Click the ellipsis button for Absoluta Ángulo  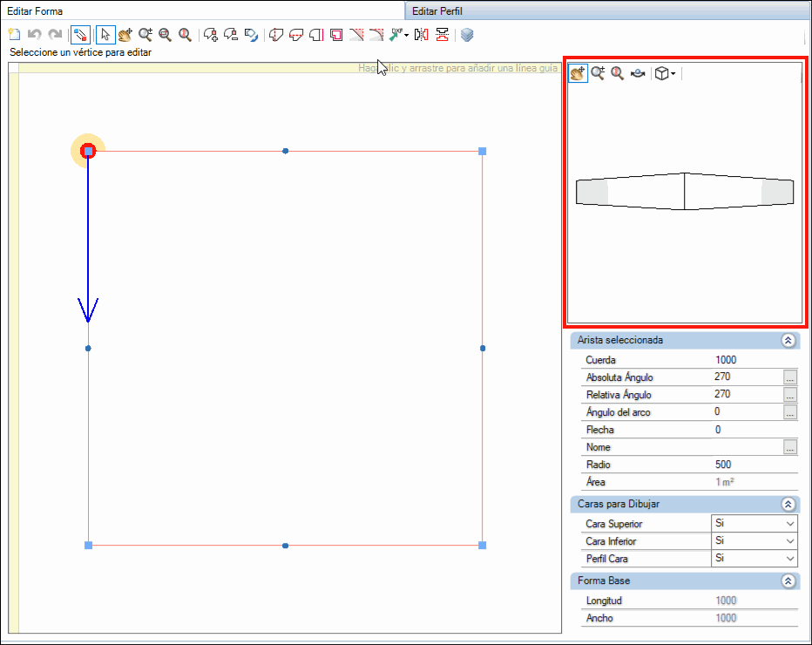[x=789, y=377]
